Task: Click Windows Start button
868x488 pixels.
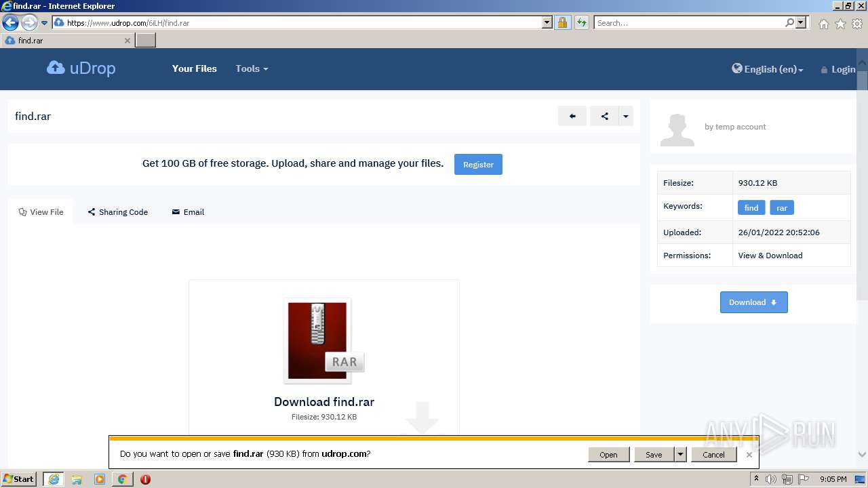Action: [x=19, y=479]
